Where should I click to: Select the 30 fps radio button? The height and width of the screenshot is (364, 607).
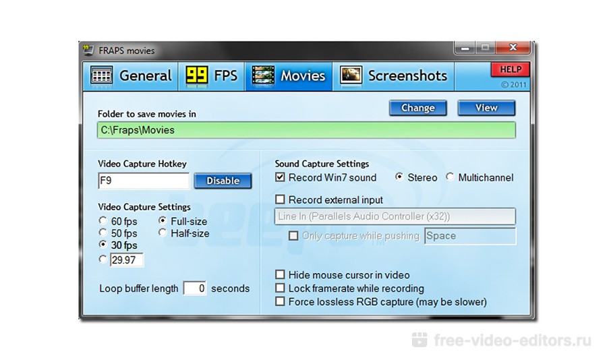click(103, 245)
